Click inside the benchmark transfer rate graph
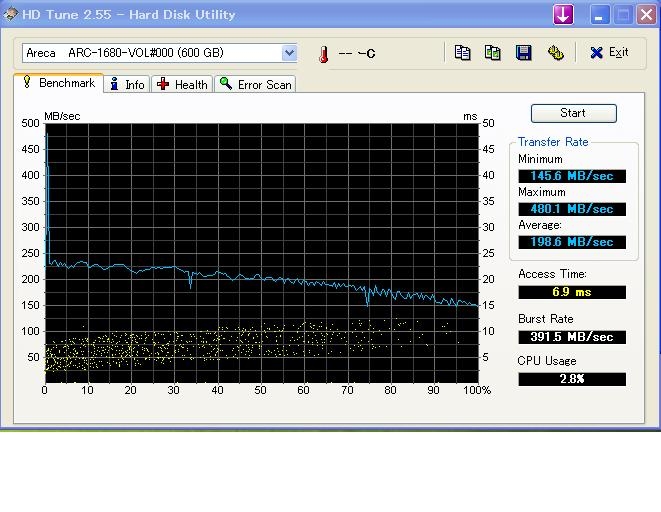This screenshot has width=661, height=512. pos(262,250)
